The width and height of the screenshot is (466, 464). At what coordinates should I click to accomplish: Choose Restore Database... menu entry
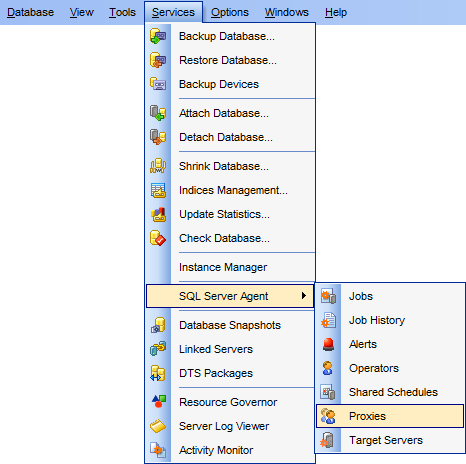[x=230, y=60]
